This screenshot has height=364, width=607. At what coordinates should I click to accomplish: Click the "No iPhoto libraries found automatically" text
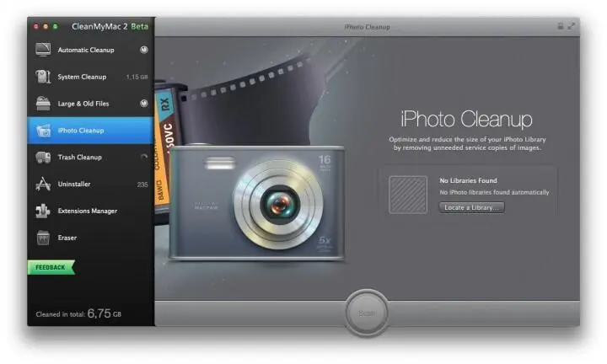[494, 192]
